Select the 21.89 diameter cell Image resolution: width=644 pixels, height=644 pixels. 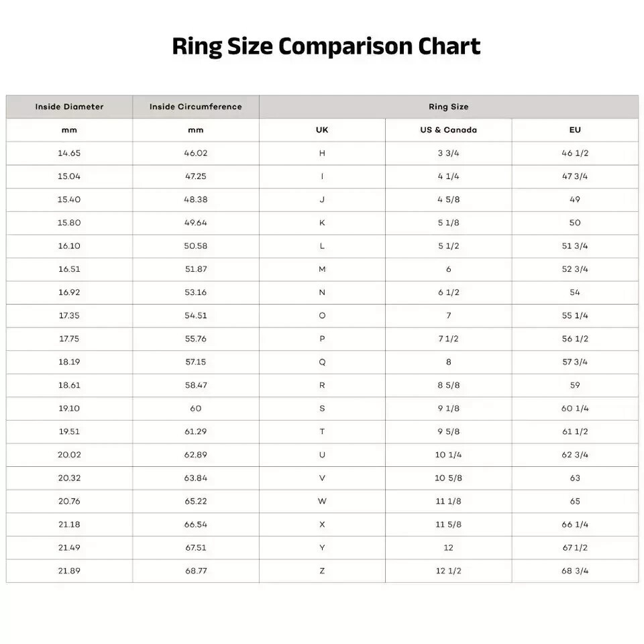pos(69,571)
